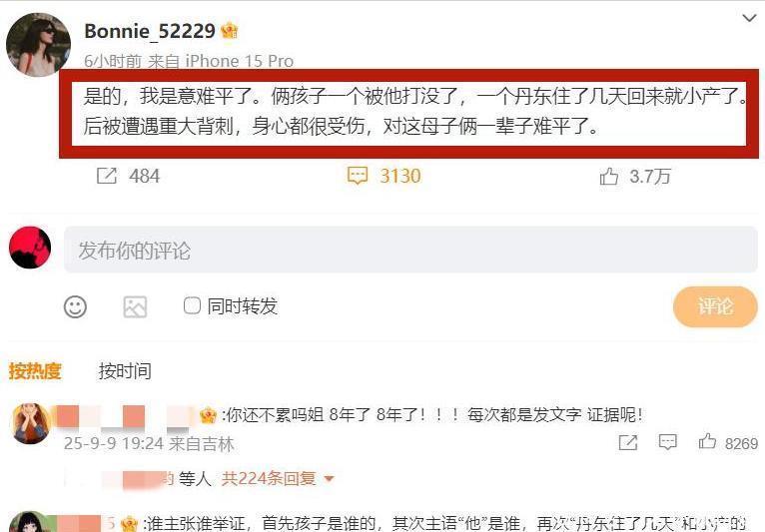Open the post options chevron at top right
The width and height of the screenshot is (765, 532).
(x=749, y=19)
